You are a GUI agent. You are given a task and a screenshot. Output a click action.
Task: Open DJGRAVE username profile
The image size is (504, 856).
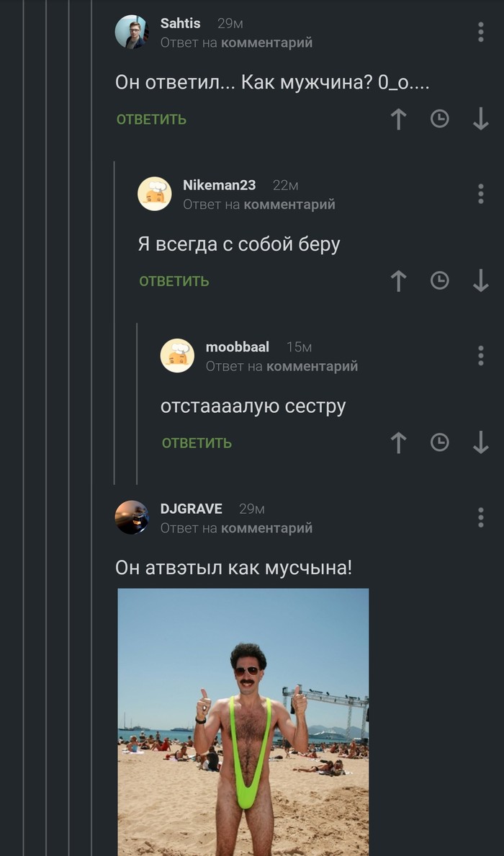click(192, 509)
